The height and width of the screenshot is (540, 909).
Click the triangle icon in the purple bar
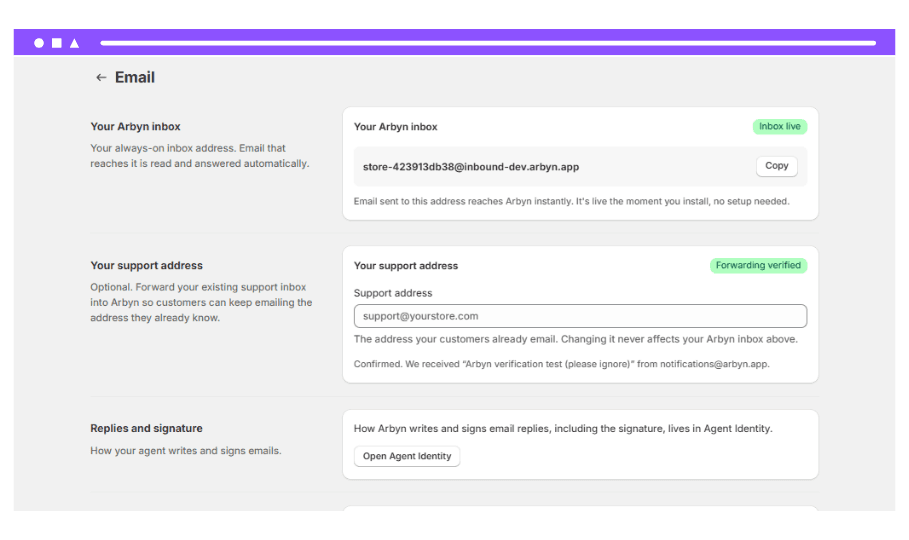pos(74,43)
